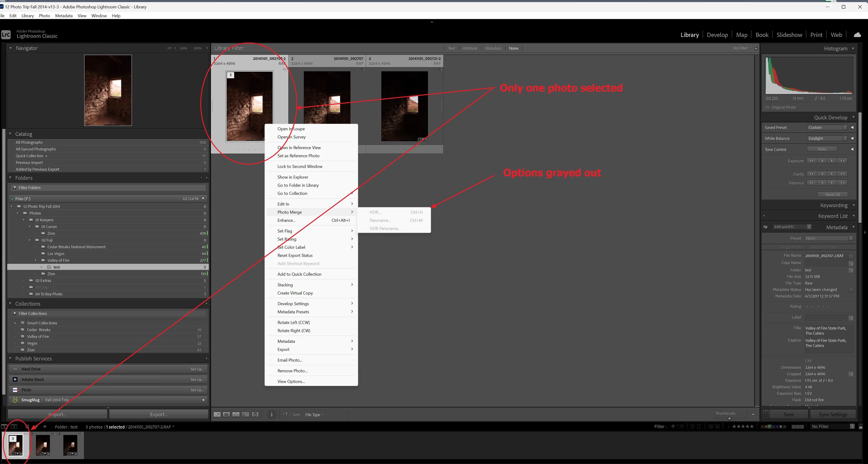Open the Sort File Type dropdown
Screen dimensions: 868x464
[314, 415]
